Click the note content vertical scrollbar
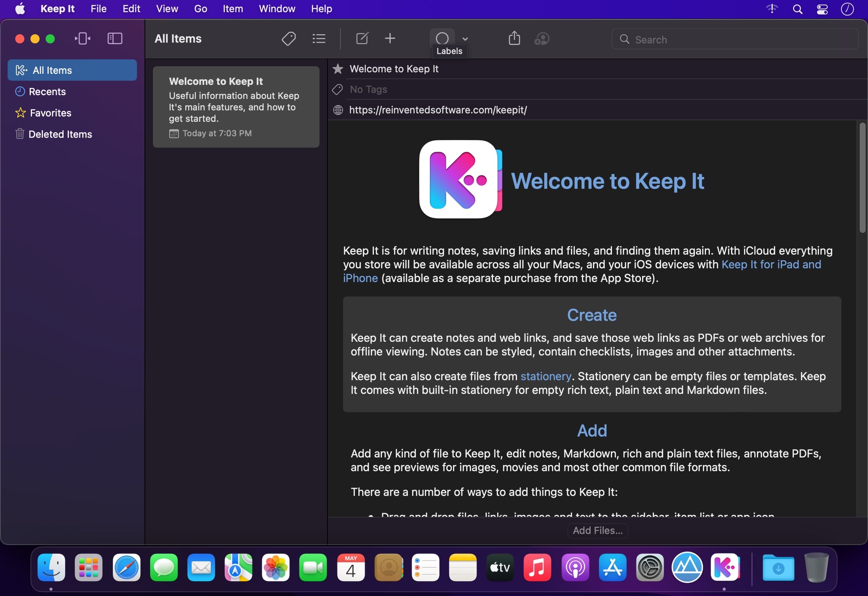 coord(862,178)
